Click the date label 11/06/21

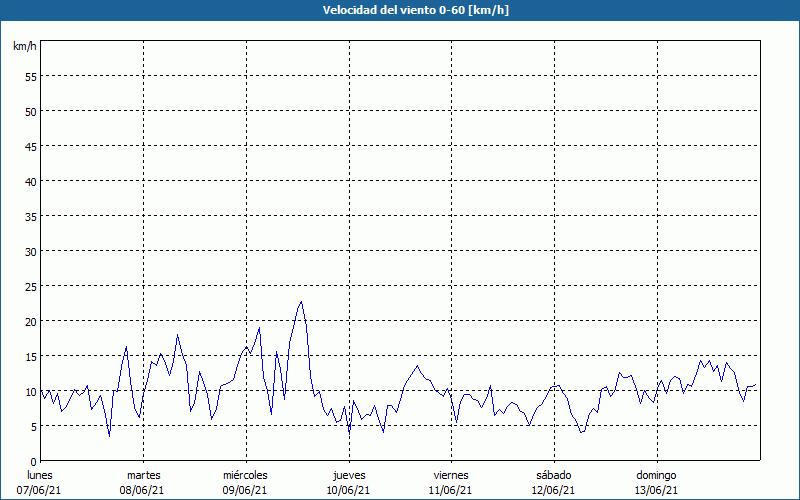pos(451,490)
